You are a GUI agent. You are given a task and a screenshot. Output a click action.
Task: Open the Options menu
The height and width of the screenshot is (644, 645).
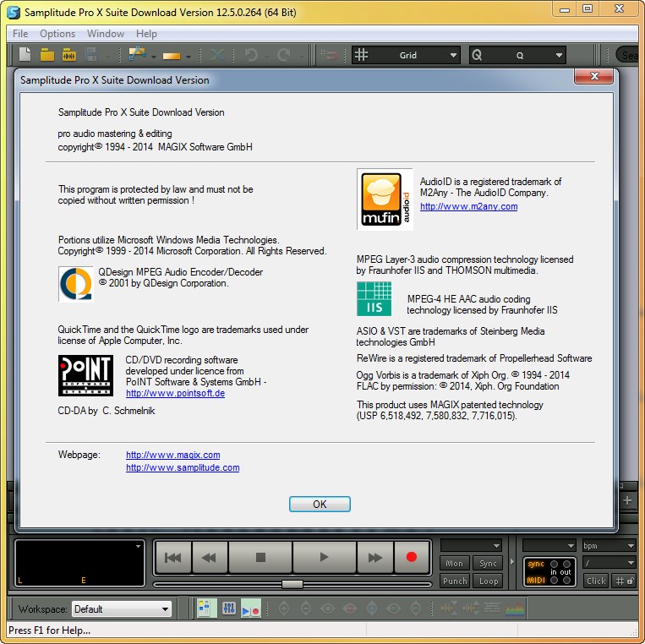click(x=57, y=34)
